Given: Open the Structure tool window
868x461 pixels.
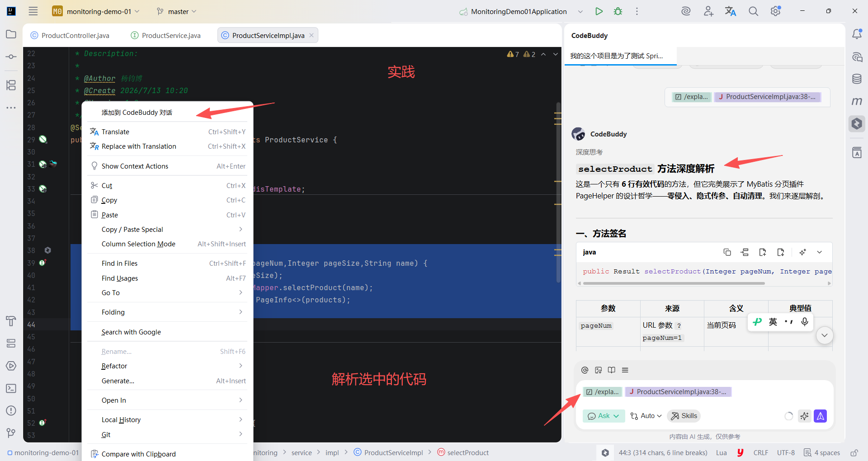Looking at the screenshot, I should pos(11,85).
